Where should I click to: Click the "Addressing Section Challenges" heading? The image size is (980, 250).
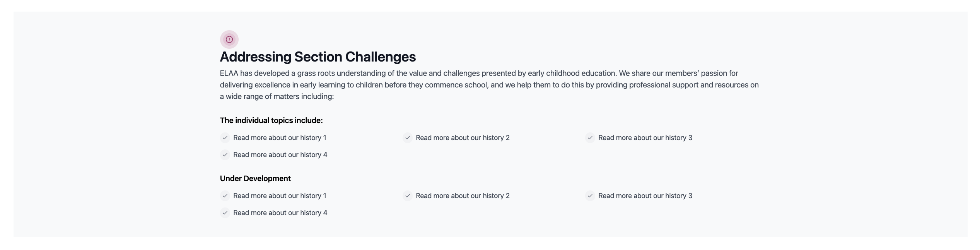point(318,57)
